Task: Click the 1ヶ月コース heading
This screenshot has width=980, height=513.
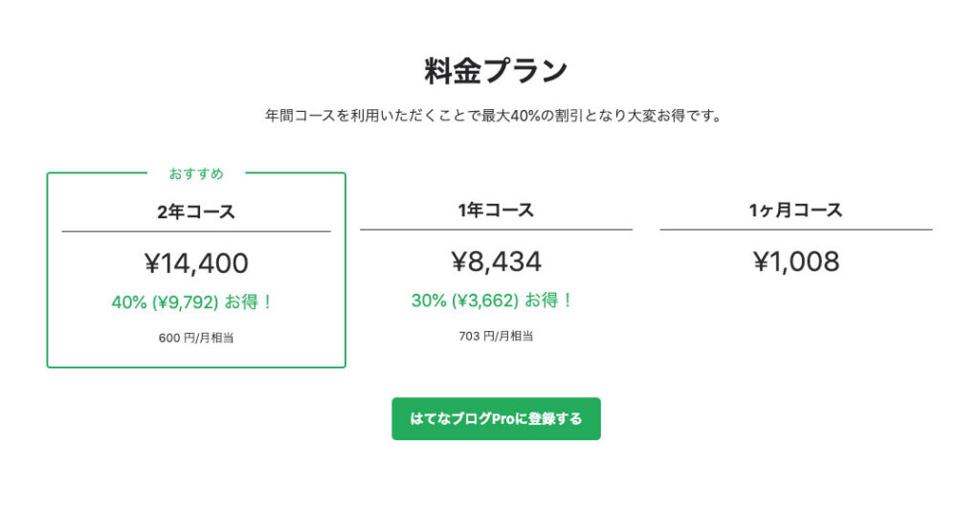Action: click(x=795, y=210)
